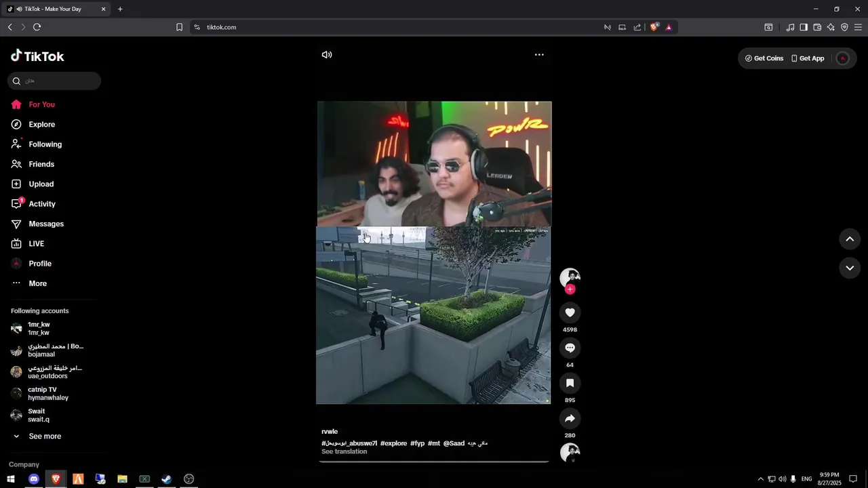This screenshot has height=488, width=868.
Task: Open the Brave Wallet icon
Action: 817,27
